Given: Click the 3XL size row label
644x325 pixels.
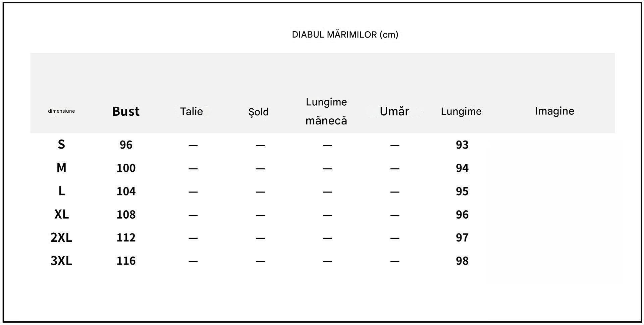Looking at the screenshot, I should pos(61,261).
